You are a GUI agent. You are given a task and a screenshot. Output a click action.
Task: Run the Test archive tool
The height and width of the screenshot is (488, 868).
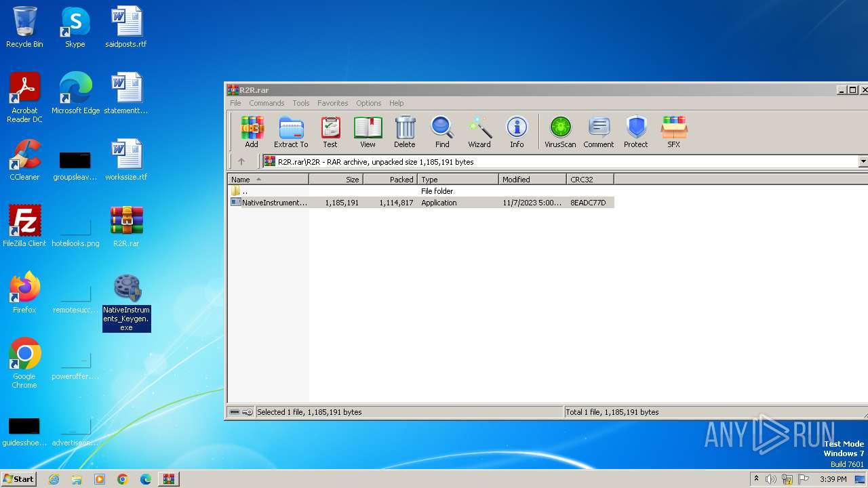[x=330, y=131]
